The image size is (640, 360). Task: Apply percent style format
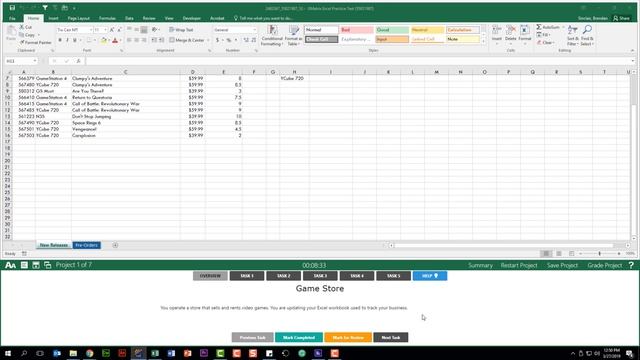[x=229, y=40]
